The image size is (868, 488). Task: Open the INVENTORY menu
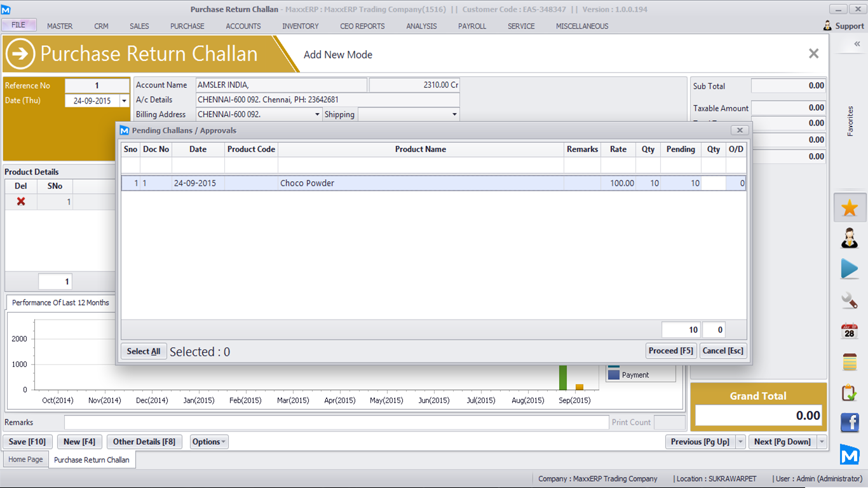300,26
